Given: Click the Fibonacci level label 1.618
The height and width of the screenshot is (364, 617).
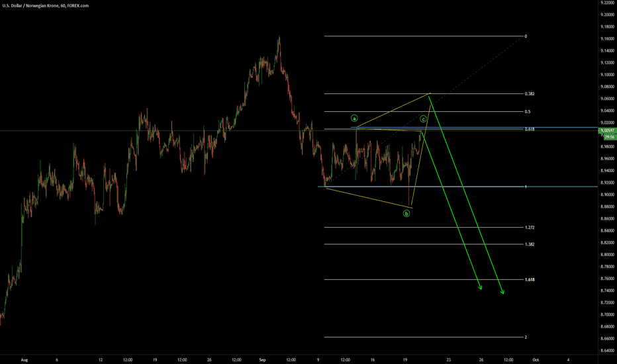Looking at the screenshot, I should click(x=529, y=280).
